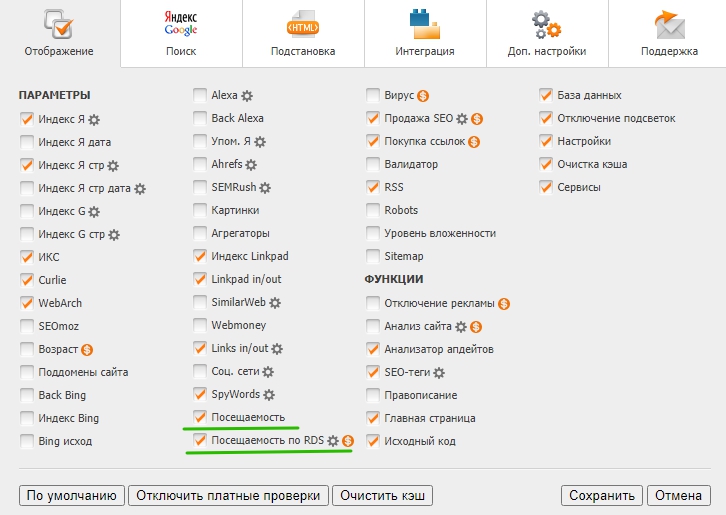
Task: Open gear settings for Продажа SEO
Action: 462,119
